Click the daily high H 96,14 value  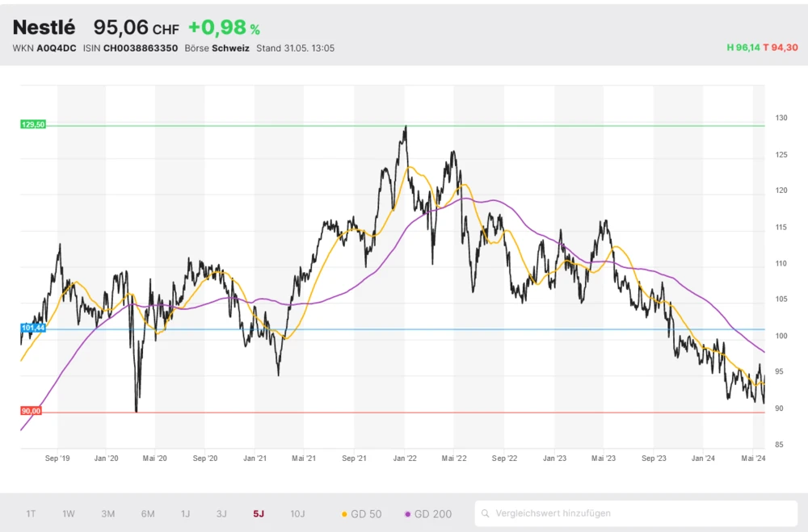[x=743, y=48]
